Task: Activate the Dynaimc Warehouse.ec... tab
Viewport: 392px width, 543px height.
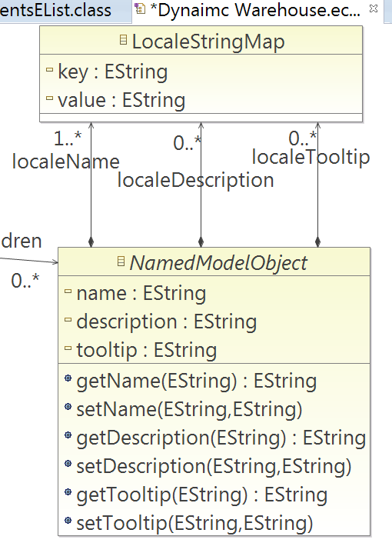Action: point(256,11)
